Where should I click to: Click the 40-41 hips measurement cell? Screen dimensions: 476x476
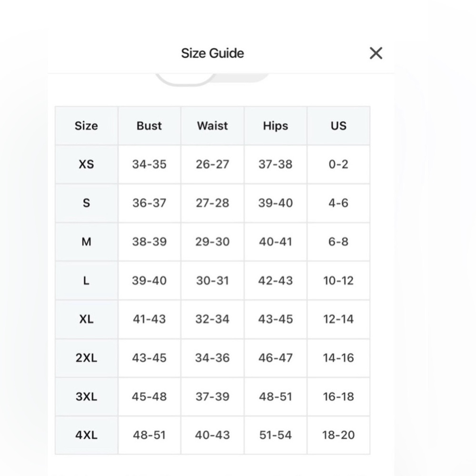coord(276,242)
